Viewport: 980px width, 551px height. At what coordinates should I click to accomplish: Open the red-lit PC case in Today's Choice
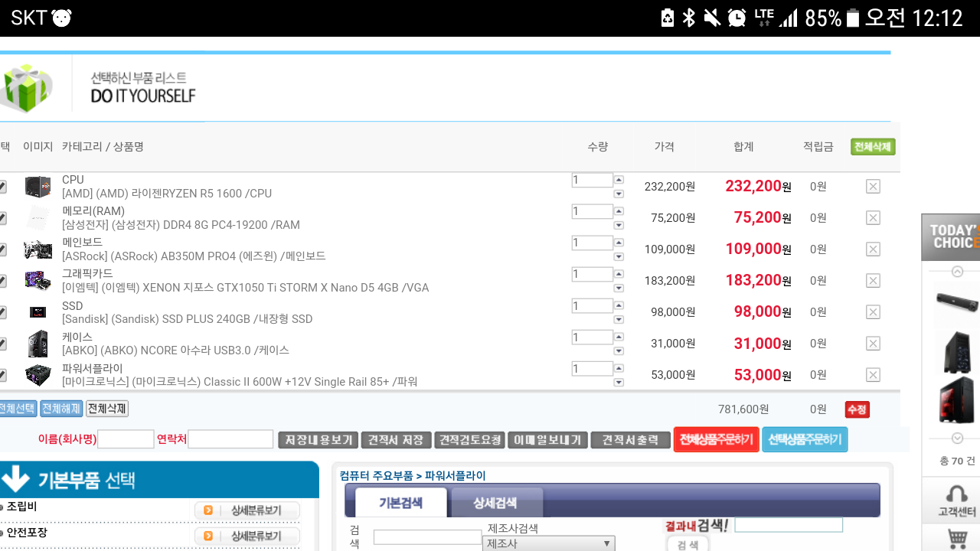point(957,399)
